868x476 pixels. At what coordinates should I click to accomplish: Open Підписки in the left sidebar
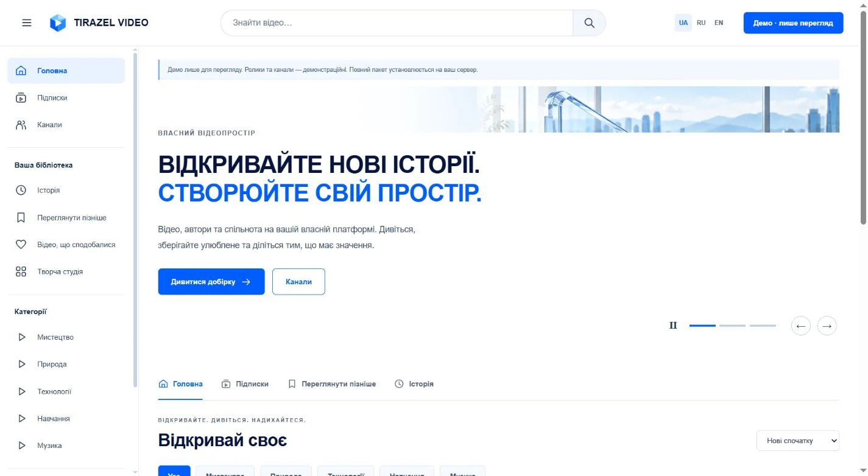point(66,97)
